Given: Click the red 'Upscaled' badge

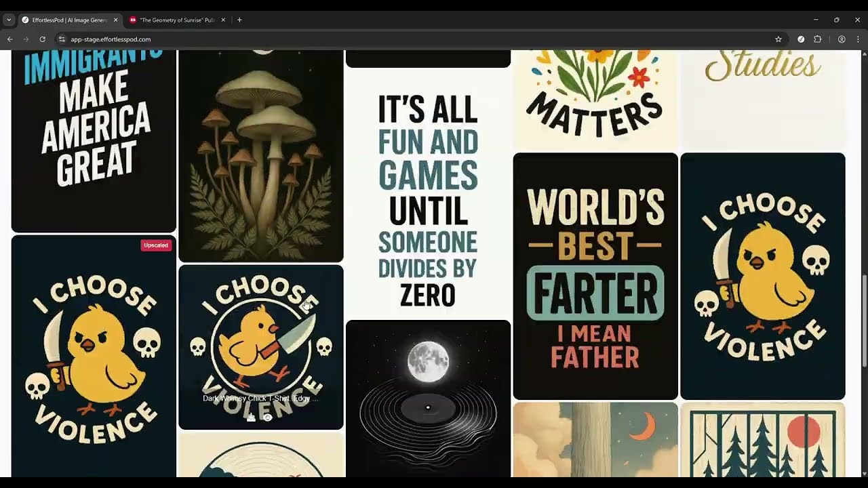Looking at the screenshot, I should [156, 245].
